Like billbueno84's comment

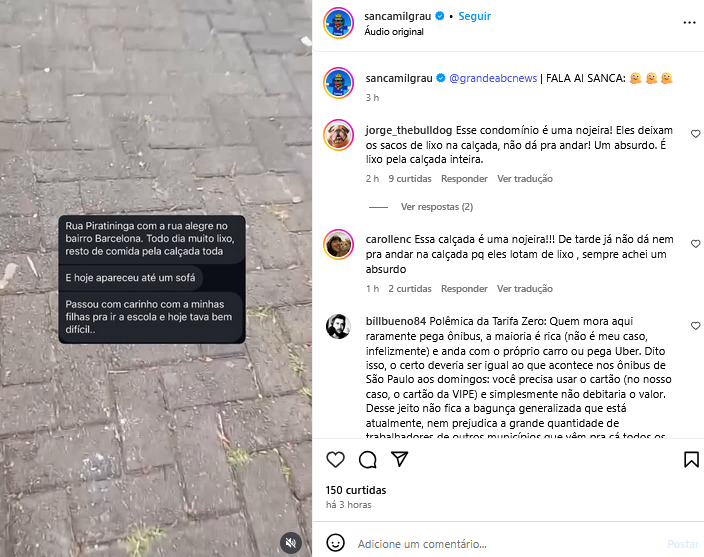point(695,326)
